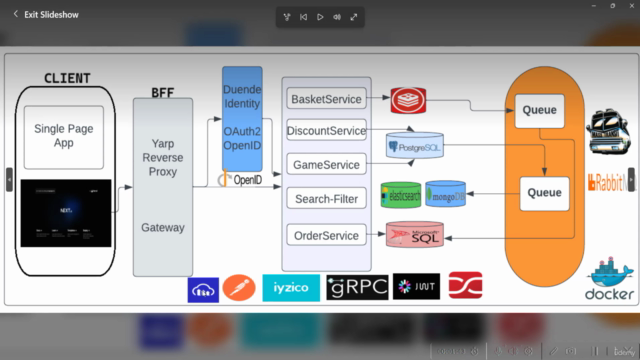640x360 pixels.
Task: Click the Search-Filter box
Action: point(327,198)
